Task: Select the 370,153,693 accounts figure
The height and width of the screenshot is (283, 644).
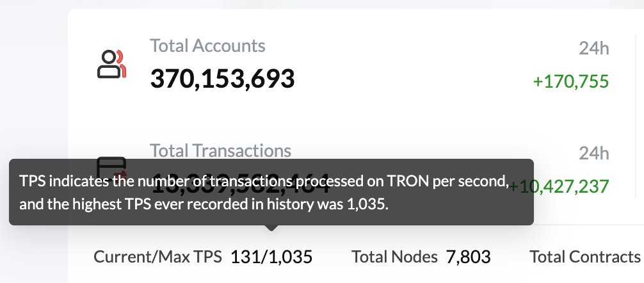Action: point(222,79)
